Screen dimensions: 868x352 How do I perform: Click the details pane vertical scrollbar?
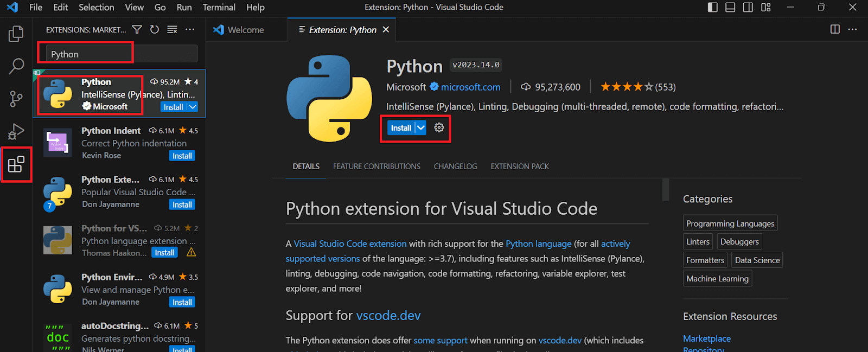pos(666,190)
